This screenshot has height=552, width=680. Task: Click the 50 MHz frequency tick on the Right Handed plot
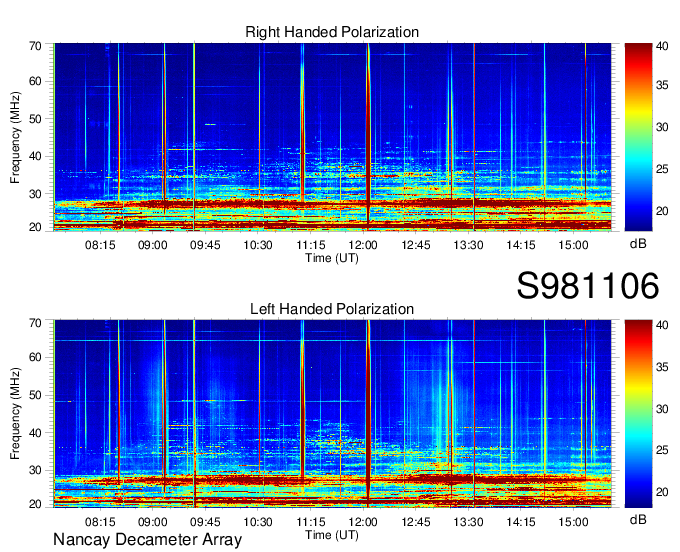(35, 119)
